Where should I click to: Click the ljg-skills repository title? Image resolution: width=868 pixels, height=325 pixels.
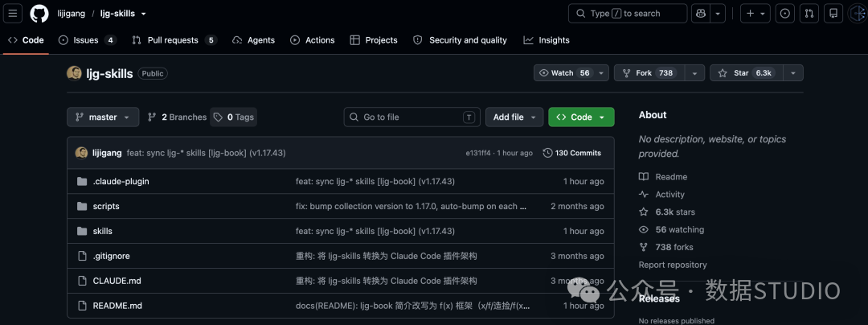[x=109, y=74]
